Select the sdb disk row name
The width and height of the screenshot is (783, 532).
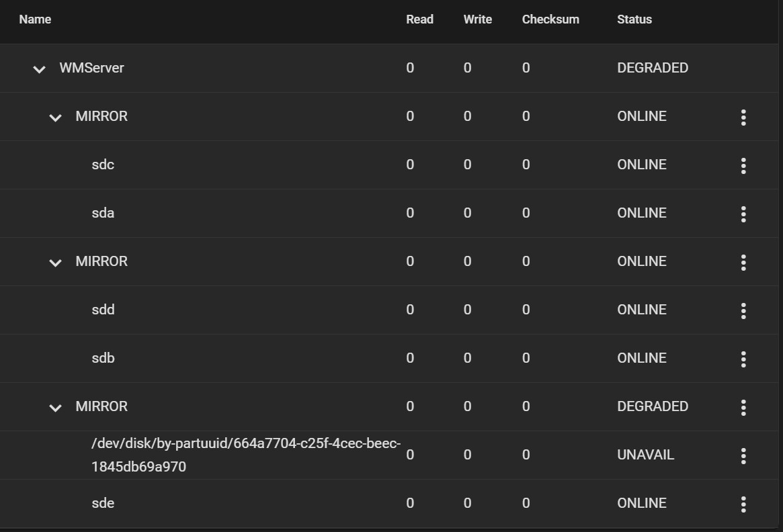click(104, 358)
